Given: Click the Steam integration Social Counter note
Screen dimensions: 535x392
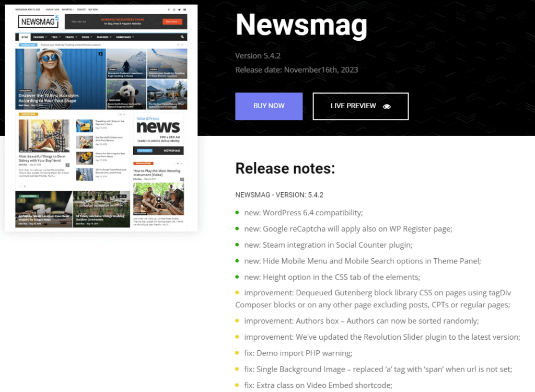Looking at the screenshot, I should [328, 245].
